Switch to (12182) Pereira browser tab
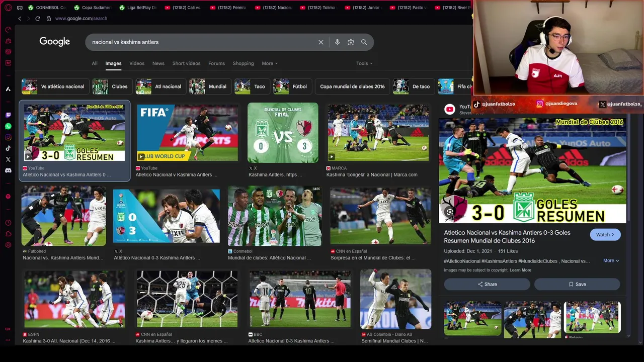The image size is (644, 362). point(228,8)
